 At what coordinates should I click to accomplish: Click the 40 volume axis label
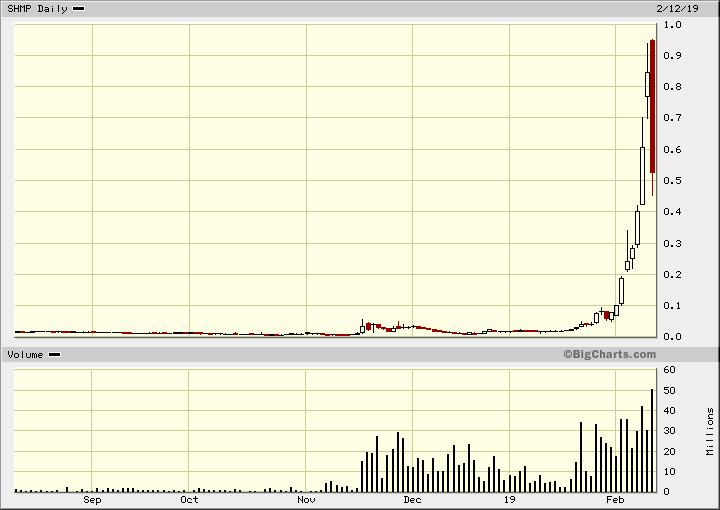[x=669, y=411]
